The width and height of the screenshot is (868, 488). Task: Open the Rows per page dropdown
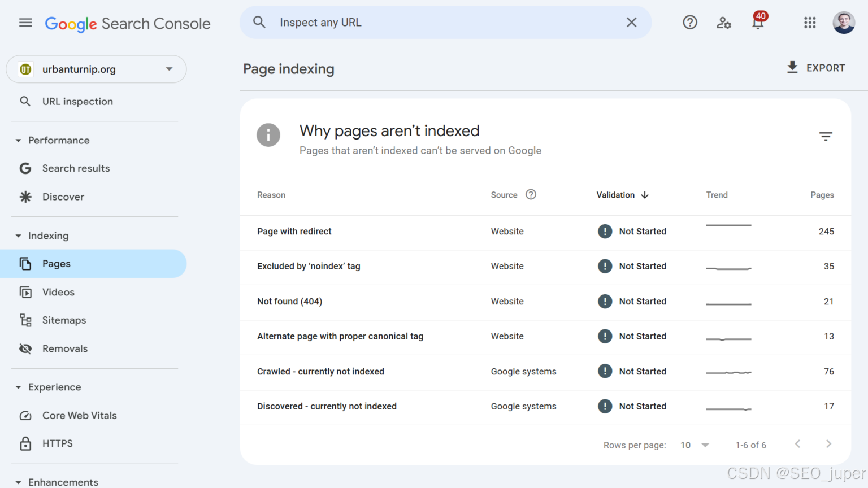click(695, 445)
